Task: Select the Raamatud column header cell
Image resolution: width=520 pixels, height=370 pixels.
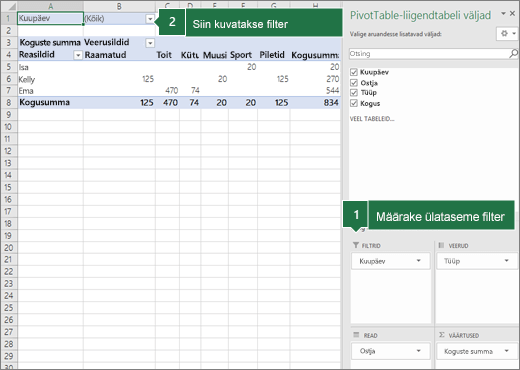Action: pos(119,55)
